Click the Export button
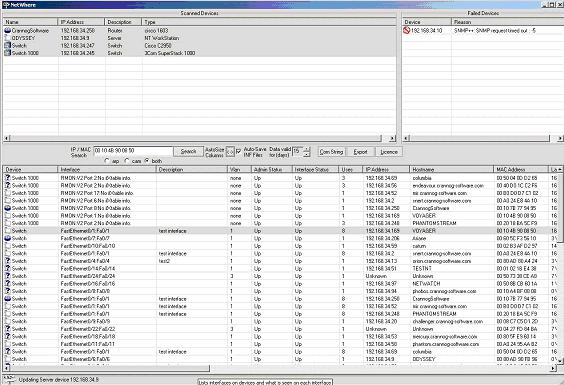Viewport: 564px width, 385px height. [x=360, y=152]
